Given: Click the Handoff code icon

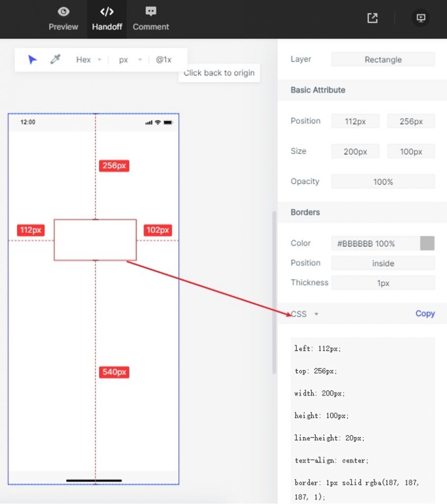Looking at the screenshot, I should [106, 11].
